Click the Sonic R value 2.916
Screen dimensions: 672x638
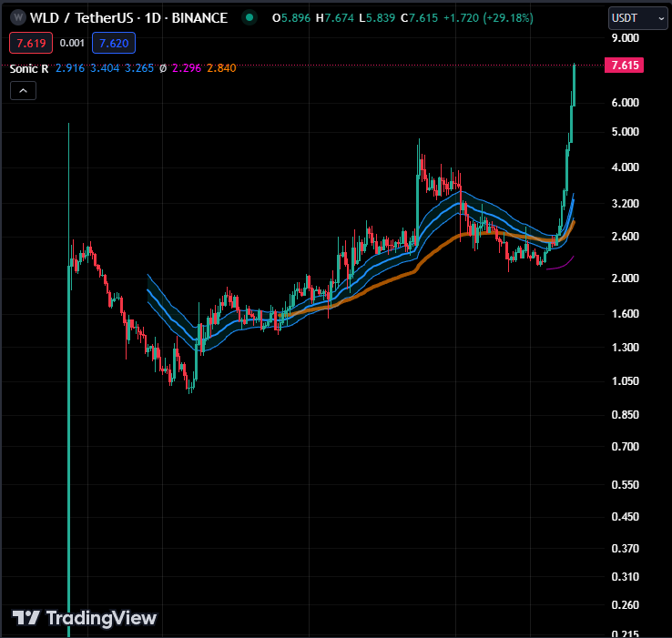click(x=70, y=68)
